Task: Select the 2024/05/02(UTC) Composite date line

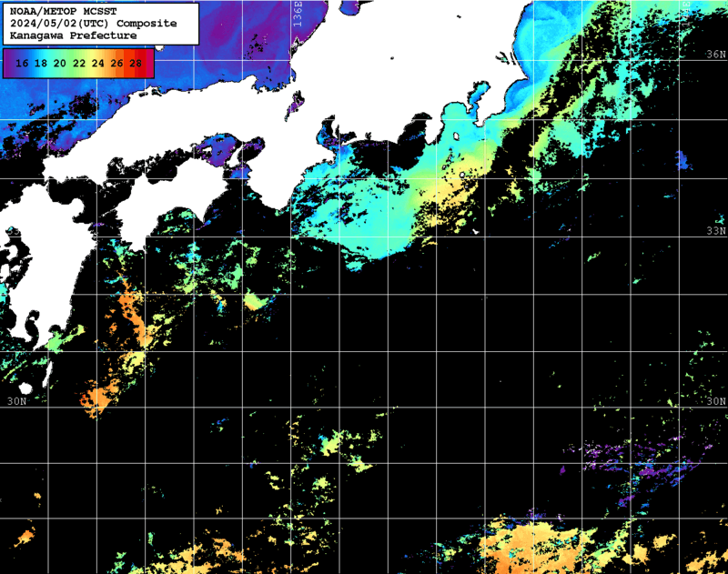Action: 93,24
